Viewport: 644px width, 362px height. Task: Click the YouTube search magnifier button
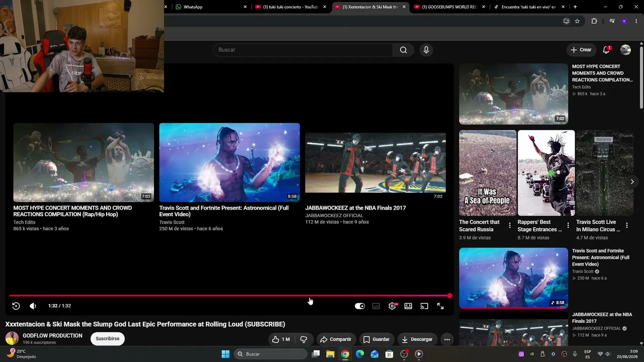pyautogui.click(x=404, y=50)
